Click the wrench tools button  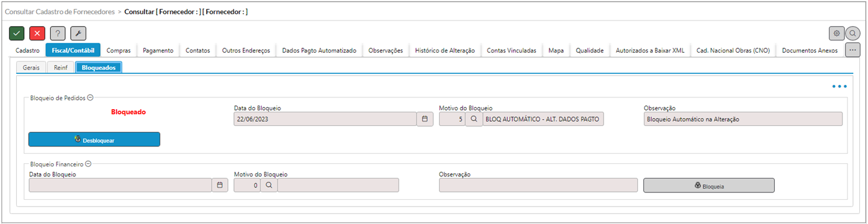click(x=78, y=34)
